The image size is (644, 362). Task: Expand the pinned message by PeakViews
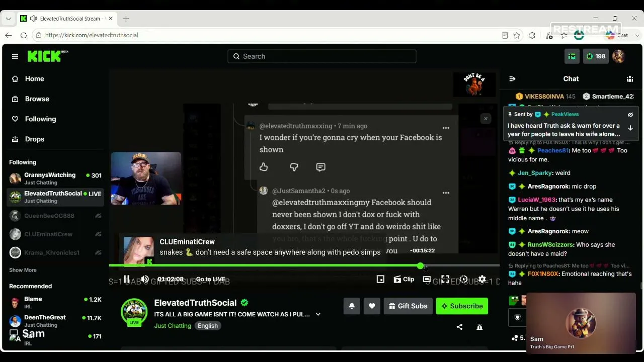click(630, 128)
